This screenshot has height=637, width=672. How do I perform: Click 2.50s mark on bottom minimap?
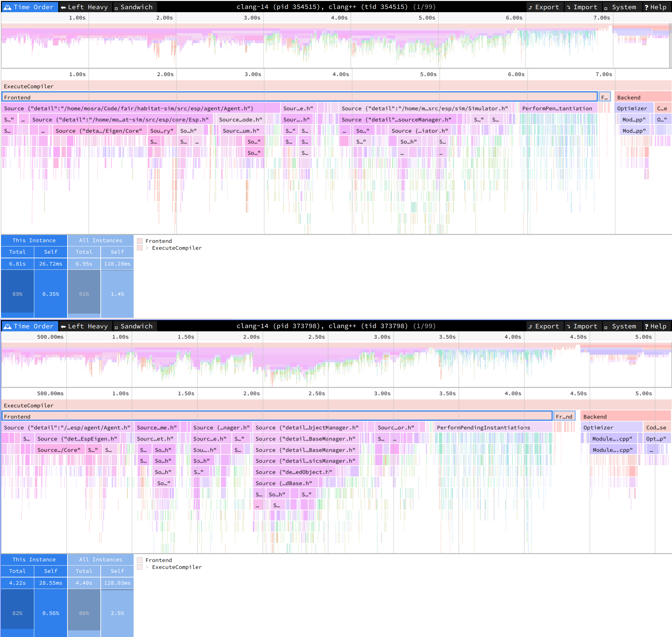[317, 337]
